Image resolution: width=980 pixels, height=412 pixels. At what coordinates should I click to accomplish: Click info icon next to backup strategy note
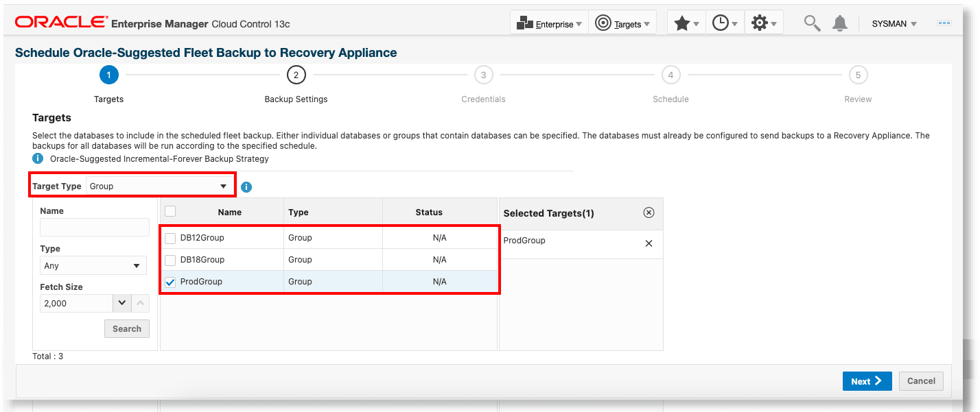coord(38,158)
